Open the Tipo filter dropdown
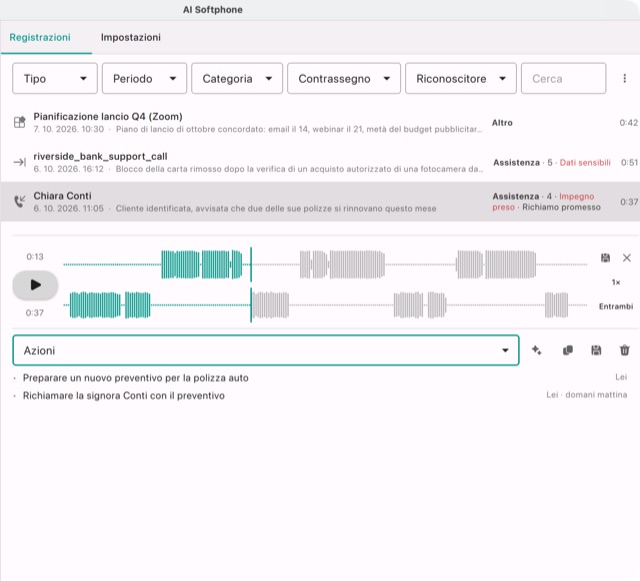The image size is (640, 581). point(55,78)
